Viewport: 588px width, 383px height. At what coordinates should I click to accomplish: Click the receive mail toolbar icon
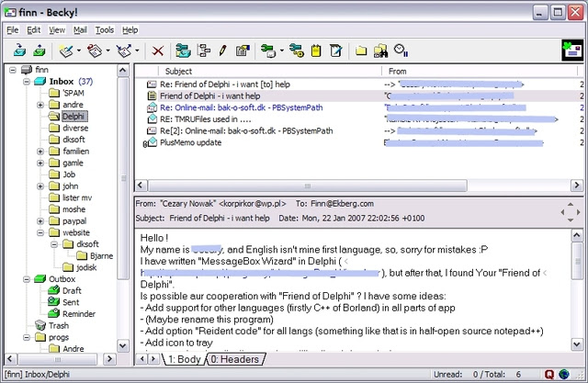click(x=19, y=51)
